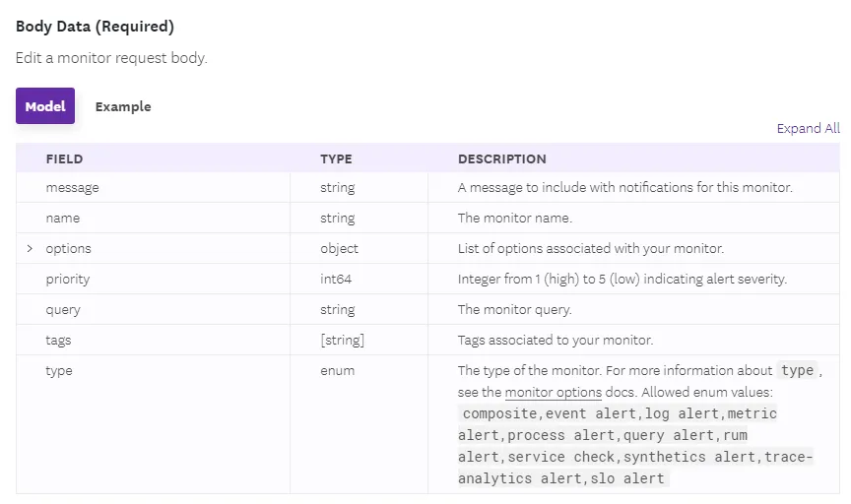Click the enum type cell
The image size is (851, 504).
click(337, 370)
